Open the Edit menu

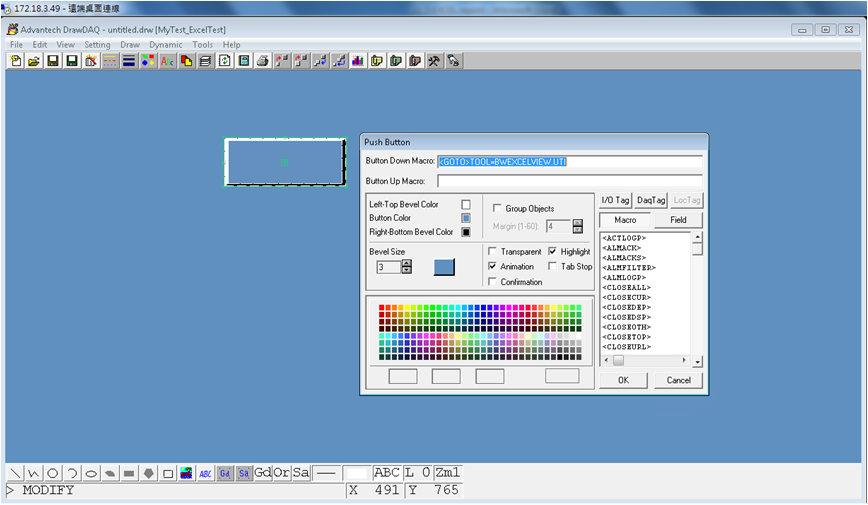(x=40, y=45)
